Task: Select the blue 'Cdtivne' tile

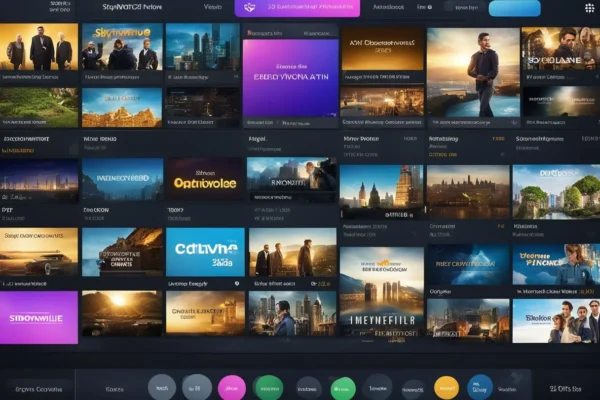Action: click(205, 250)
